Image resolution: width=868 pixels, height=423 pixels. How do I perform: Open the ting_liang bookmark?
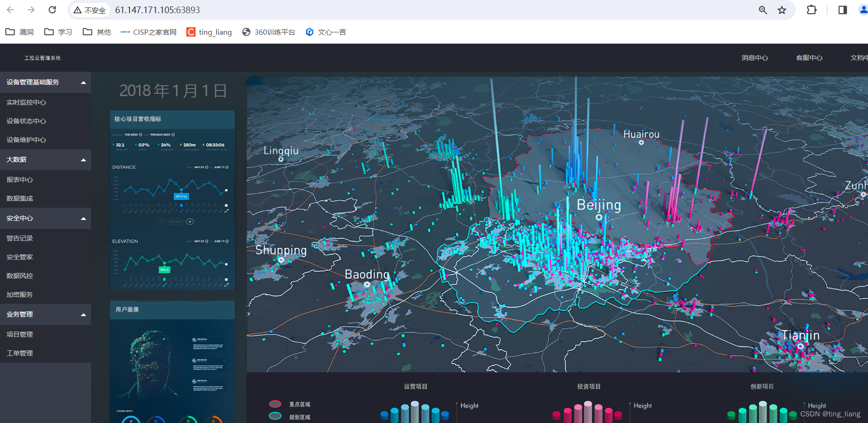pyautogui.click(x=209, y=32)
